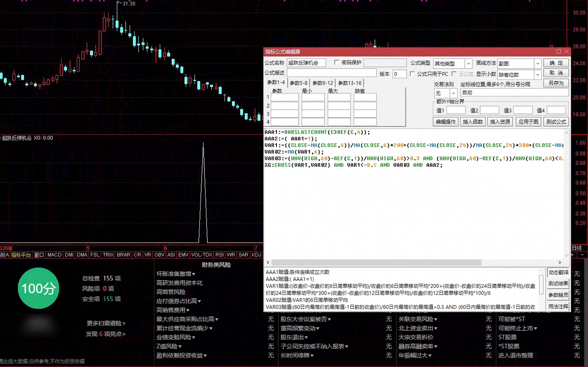The height and width of the screenshot is (367, 588).
Task: Switch indicator to SAR
Action: click(243, 255)
